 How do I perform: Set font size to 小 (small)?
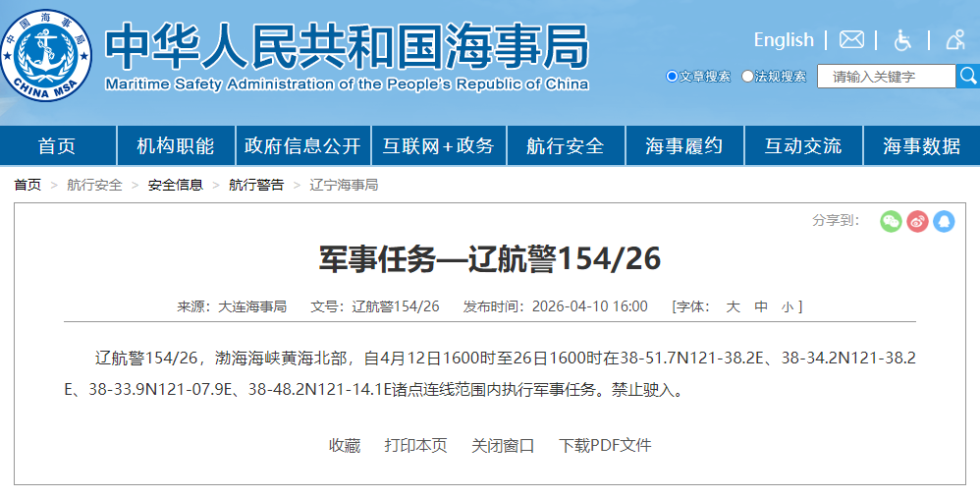pyautogui.click(x=788, y=306)
